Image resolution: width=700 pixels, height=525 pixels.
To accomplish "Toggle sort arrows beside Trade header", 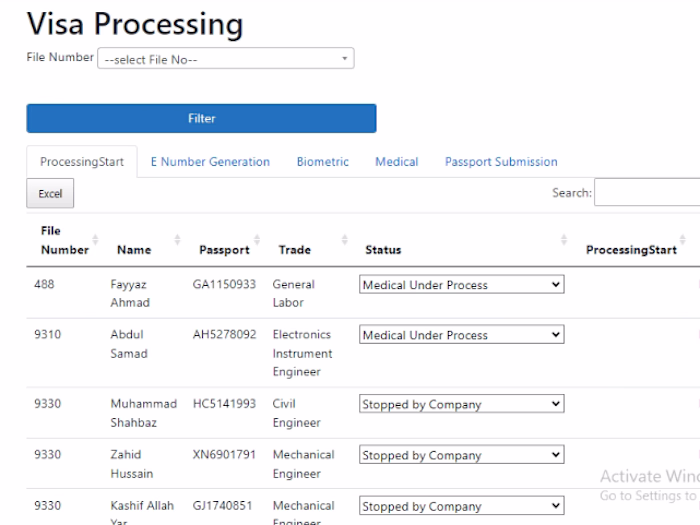I will click(x=344, y=240).
